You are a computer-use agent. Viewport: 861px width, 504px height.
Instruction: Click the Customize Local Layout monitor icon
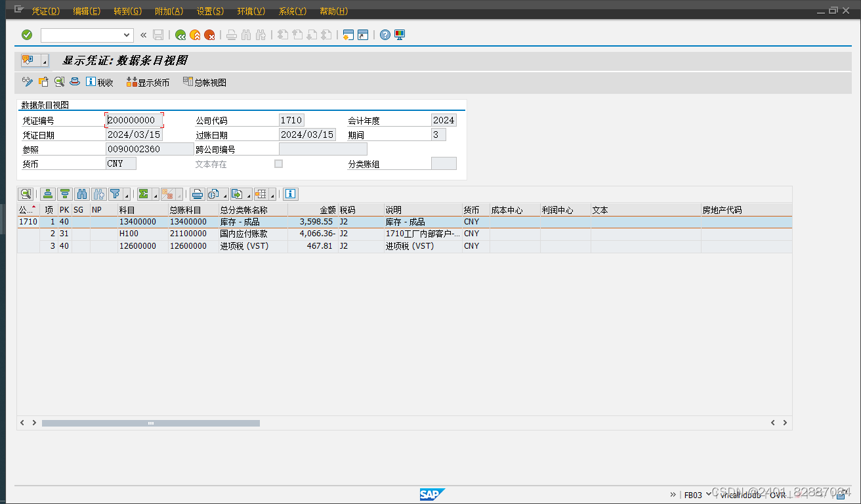(400, 35)
